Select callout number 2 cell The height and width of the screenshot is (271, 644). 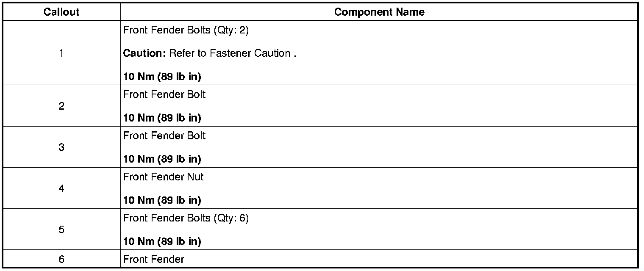click(61, 106)
